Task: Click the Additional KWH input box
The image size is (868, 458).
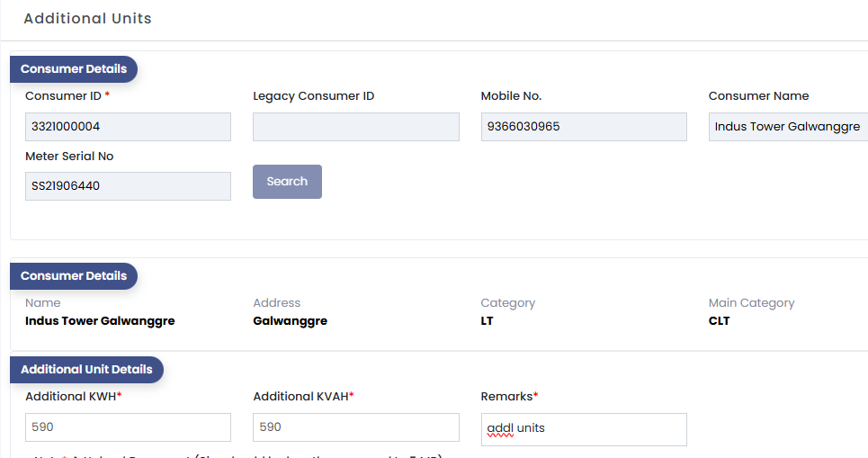Action: coord(128,427)
